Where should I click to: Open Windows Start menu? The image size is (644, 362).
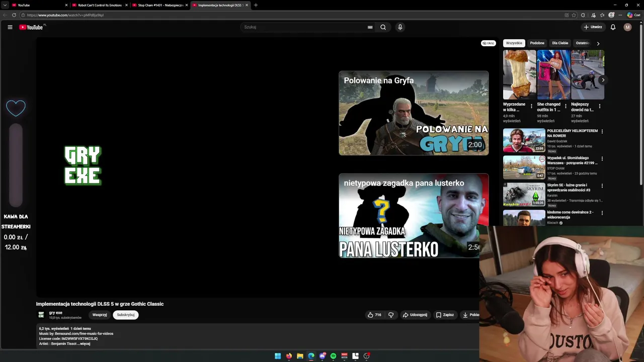(278, 356)
